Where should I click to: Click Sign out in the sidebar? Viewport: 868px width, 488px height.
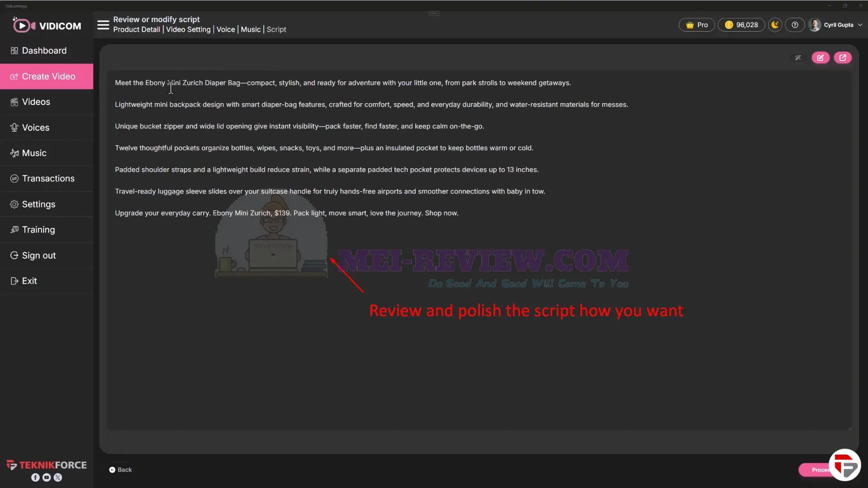pos(47,256)
